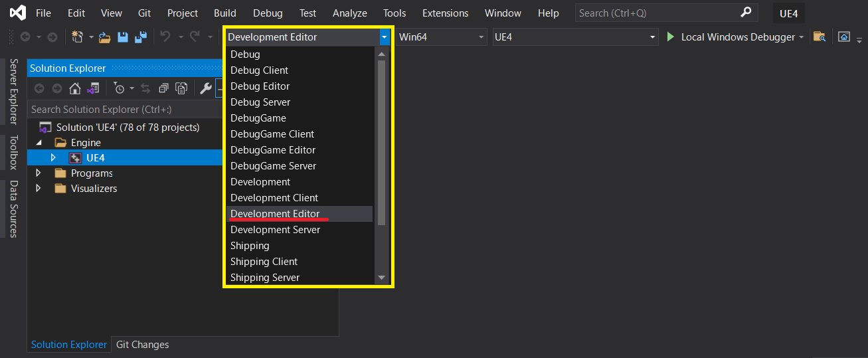
Task: Open the Server Explorer side tab
Action: tap(13, 91)
